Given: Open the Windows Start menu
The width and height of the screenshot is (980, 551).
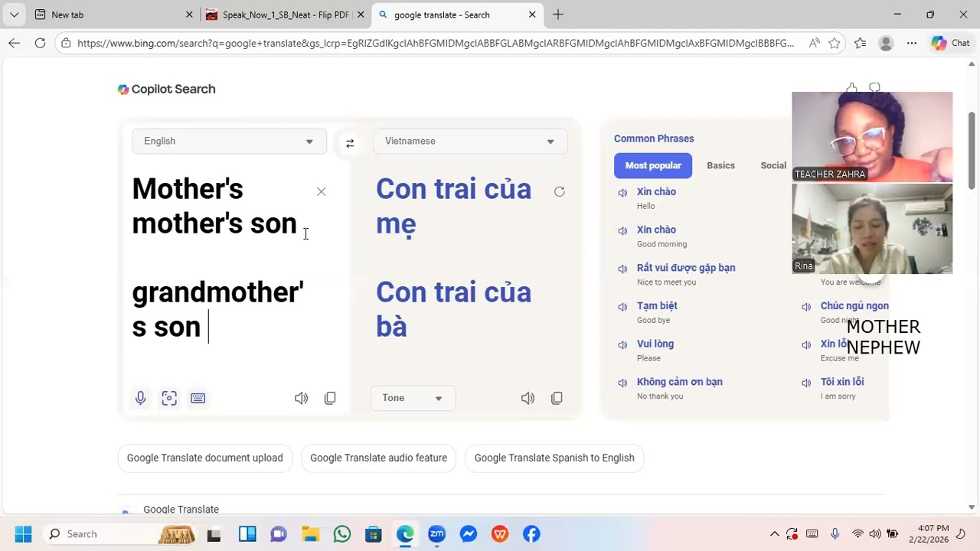Looking at the screenshot, I should [23, 534].
